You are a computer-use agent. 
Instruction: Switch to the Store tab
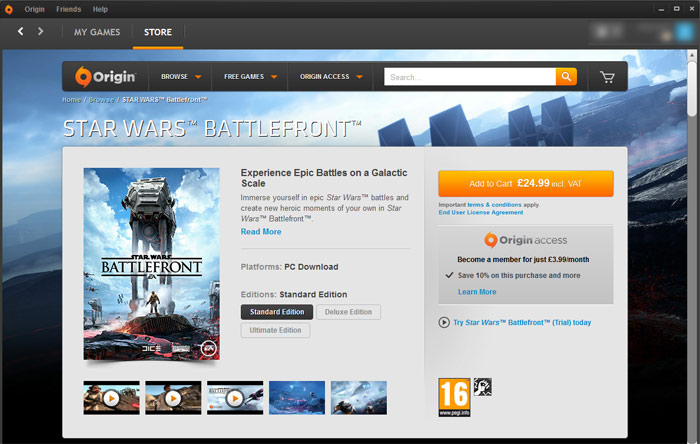tap(158, 32)
